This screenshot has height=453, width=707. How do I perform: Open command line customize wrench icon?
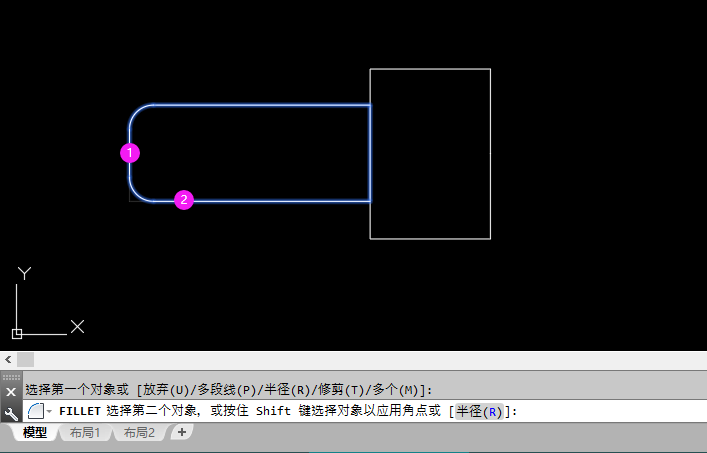(11, 413)
